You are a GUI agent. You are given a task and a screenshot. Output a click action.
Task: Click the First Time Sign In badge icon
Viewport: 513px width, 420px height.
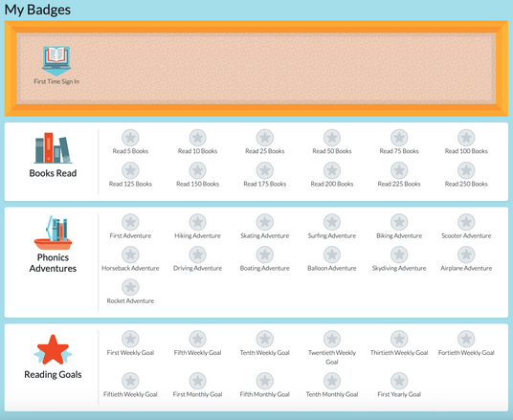56,61
